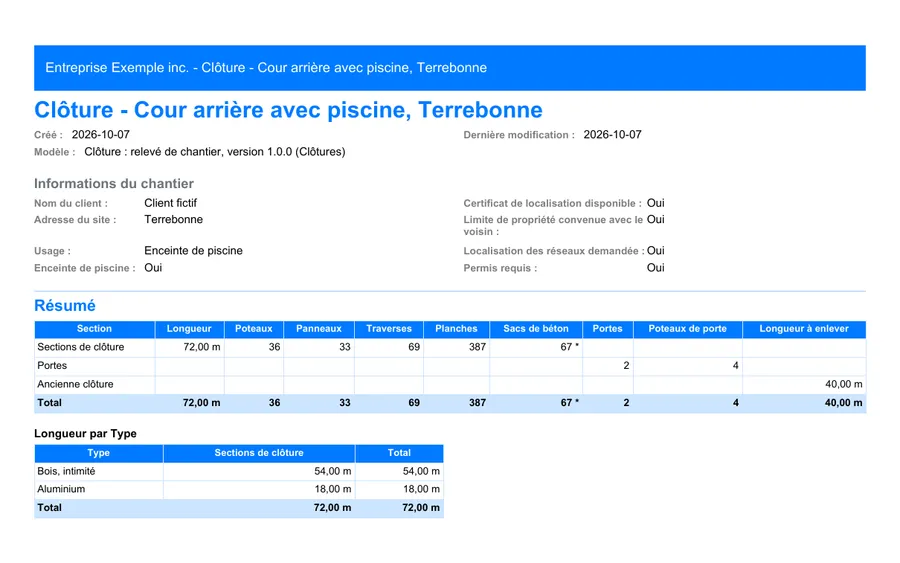This screenshot has width=900, height=563.
Task: Click the Dernière modification date value
Action: pos(612,135)
